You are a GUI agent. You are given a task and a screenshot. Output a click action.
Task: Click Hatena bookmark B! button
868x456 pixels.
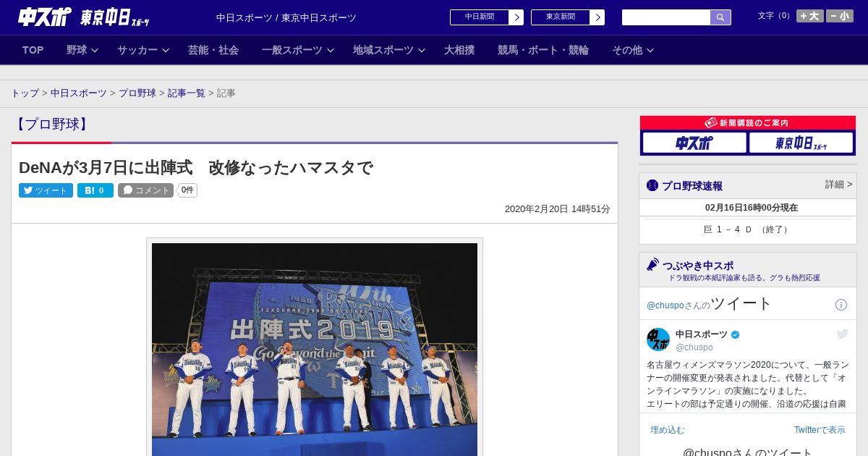tap(95, 190)
